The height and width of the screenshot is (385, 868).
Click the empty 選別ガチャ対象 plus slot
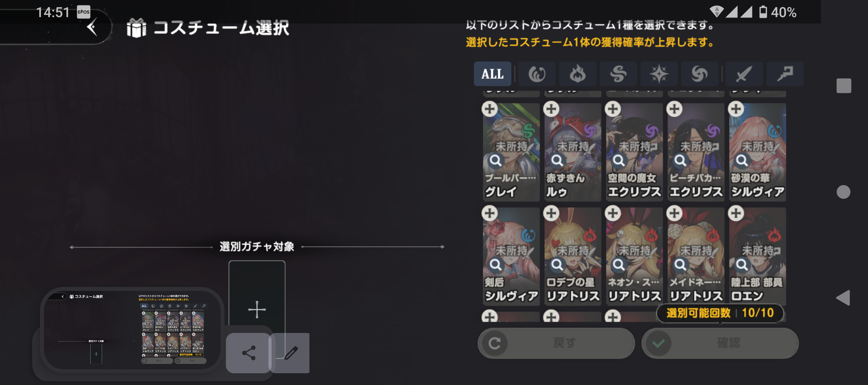click(x=257, y=309)
